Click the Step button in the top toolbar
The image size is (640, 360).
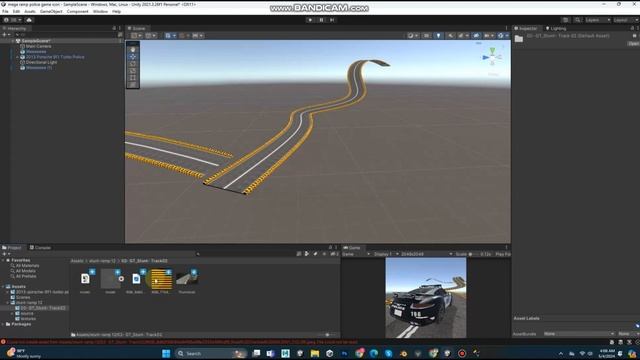[x=332, y=20]
